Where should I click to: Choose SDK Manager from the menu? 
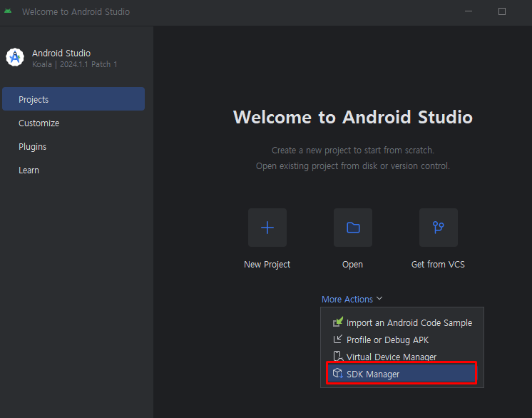pos(401,374)
